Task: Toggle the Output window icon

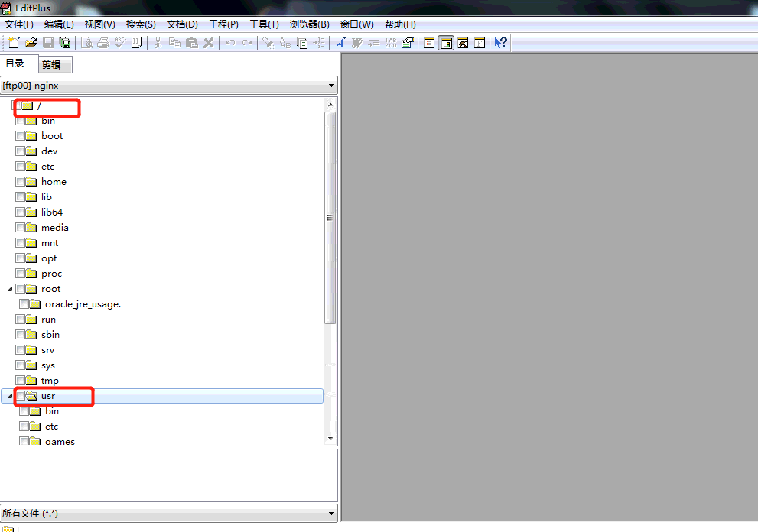Action: [x=463, y=43]
